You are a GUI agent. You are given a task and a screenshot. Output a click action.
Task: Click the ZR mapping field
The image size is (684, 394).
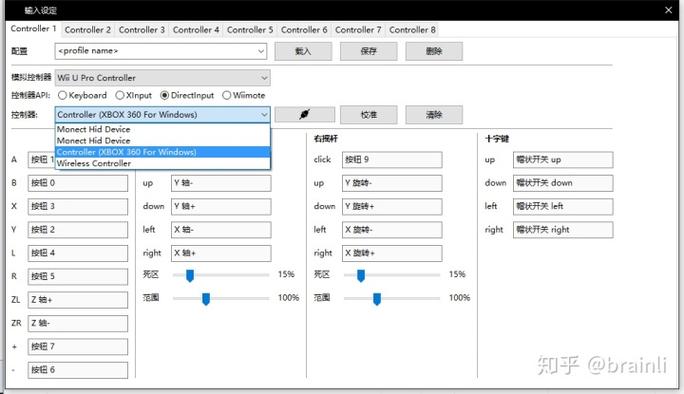(x=78, y=323)
